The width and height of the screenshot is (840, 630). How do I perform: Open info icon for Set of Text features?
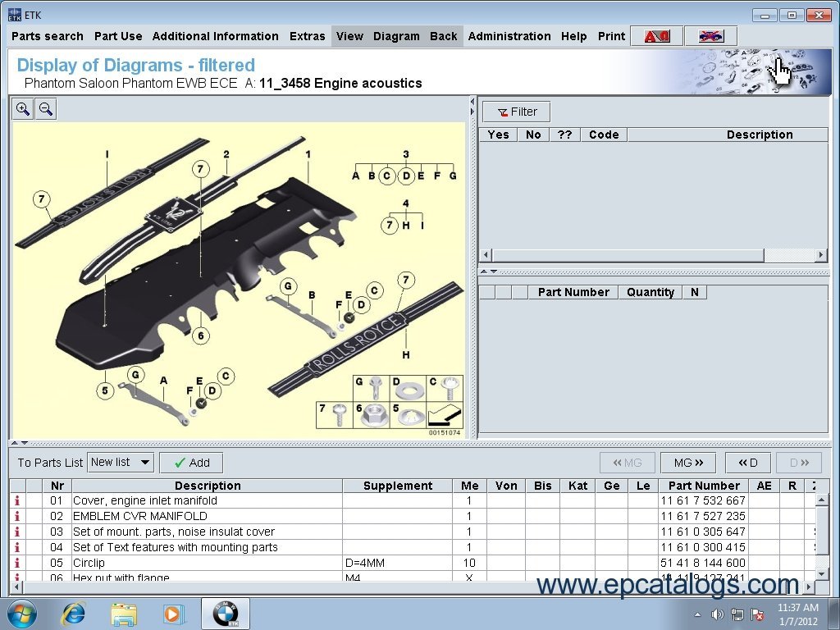pos(17,547)
